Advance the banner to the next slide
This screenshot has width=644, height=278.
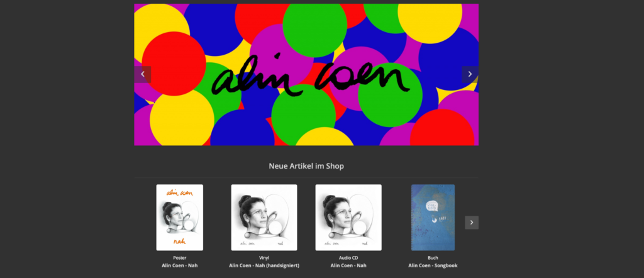[x=470, y=74]
